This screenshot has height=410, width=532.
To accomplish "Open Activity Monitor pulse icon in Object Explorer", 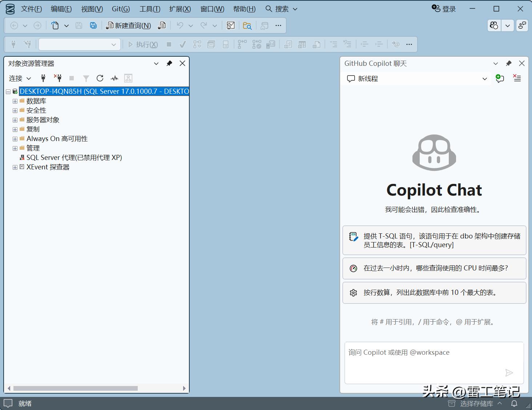I will point(114,78).
